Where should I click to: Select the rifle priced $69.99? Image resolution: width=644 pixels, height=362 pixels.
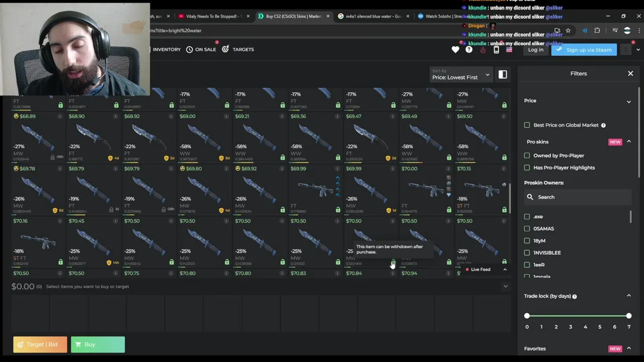tap(316, 190)
